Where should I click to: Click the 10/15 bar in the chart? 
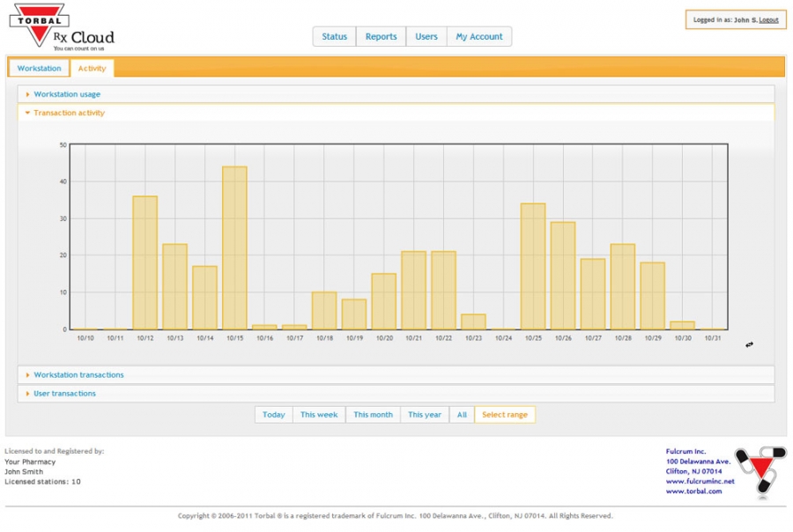234,248
